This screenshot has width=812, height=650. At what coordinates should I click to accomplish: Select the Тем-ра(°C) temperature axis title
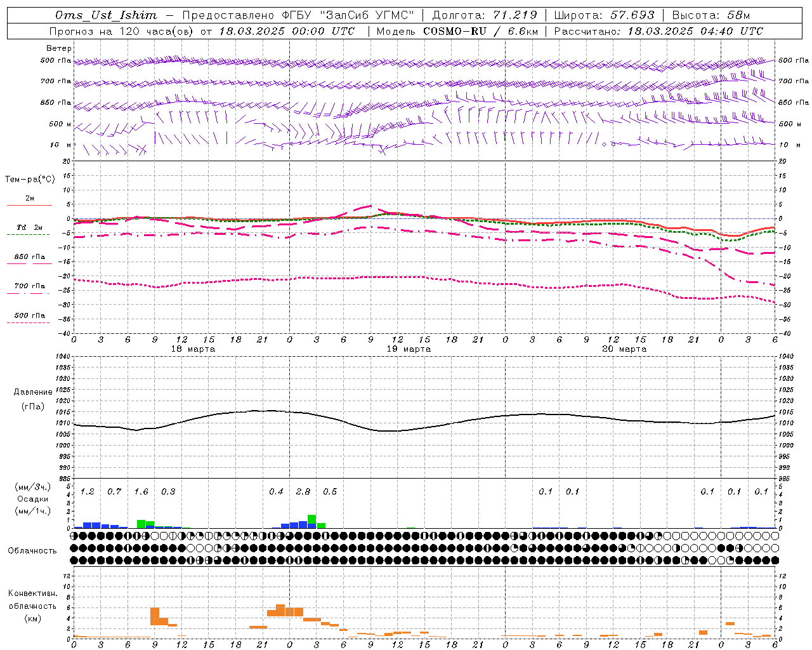coord(30,180)
